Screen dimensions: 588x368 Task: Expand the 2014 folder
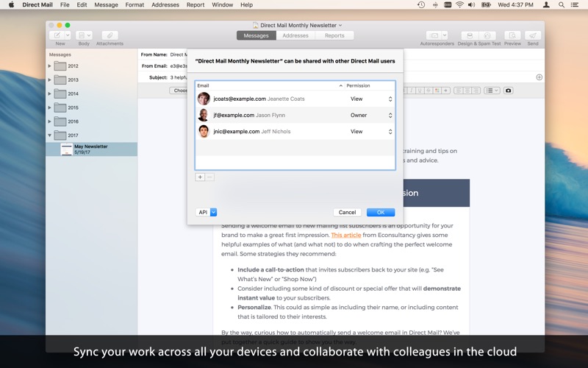click(x=49, y=94)
